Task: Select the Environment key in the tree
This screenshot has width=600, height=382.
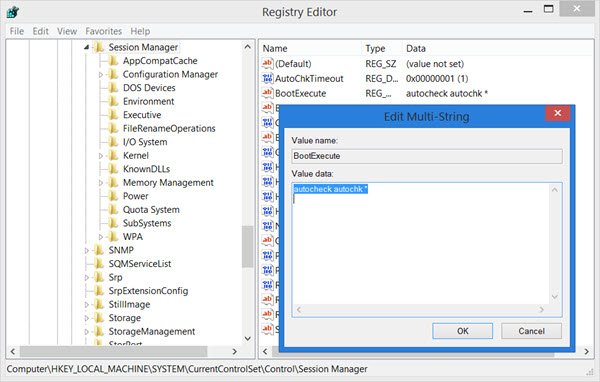Action: coord(148,101)
